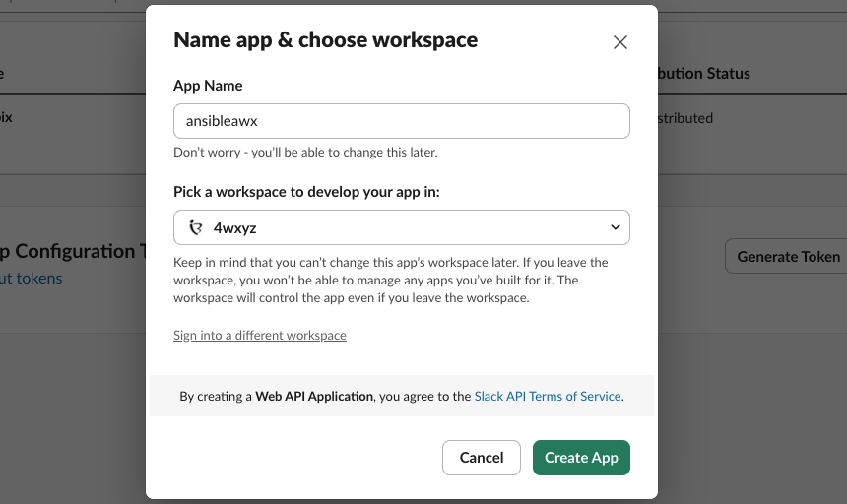Click the 'Pick a workspace to develop your app in:' label
Screen dimensions: 847x504
click(x=306, y=192)
